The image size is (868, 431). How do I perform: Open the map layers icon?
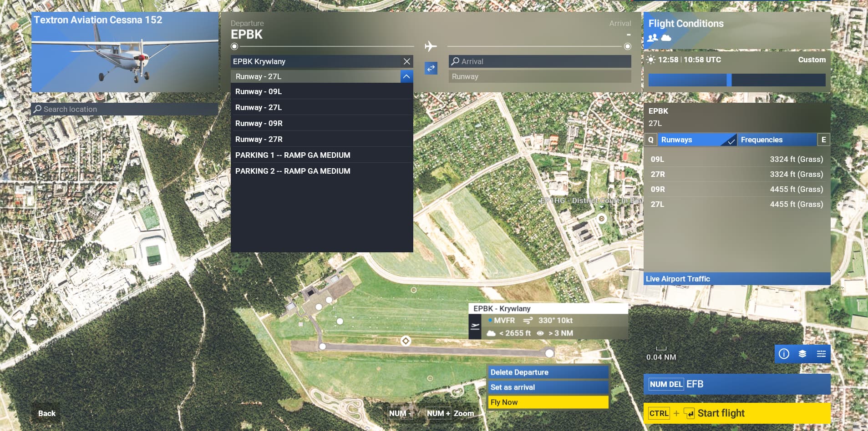(802, 354)
